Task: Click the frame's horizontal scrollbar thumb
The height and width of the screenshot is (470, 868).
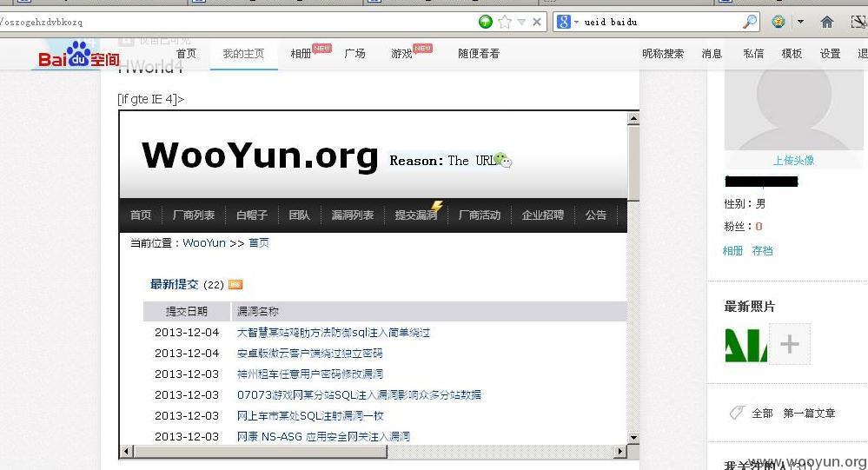Action: click(260, 451)
